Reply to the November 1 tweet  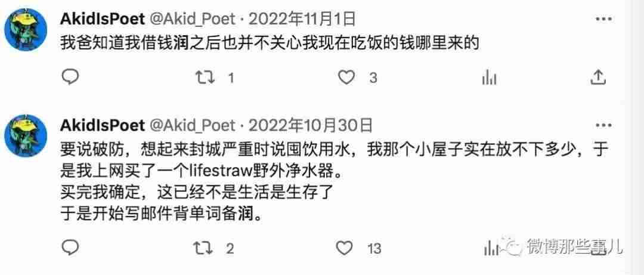[x=70, y=78]
